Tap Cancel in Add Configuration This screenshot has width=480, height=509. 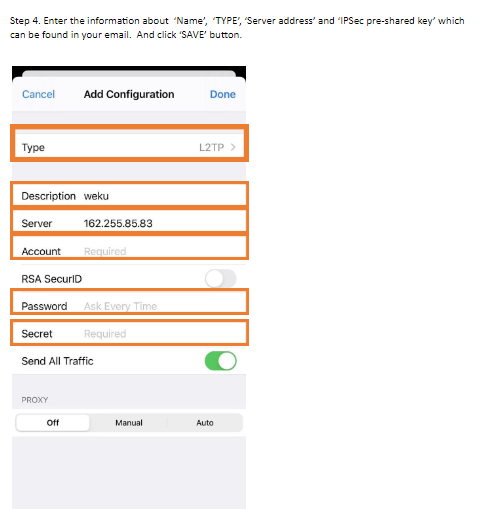tap(38, 94)
